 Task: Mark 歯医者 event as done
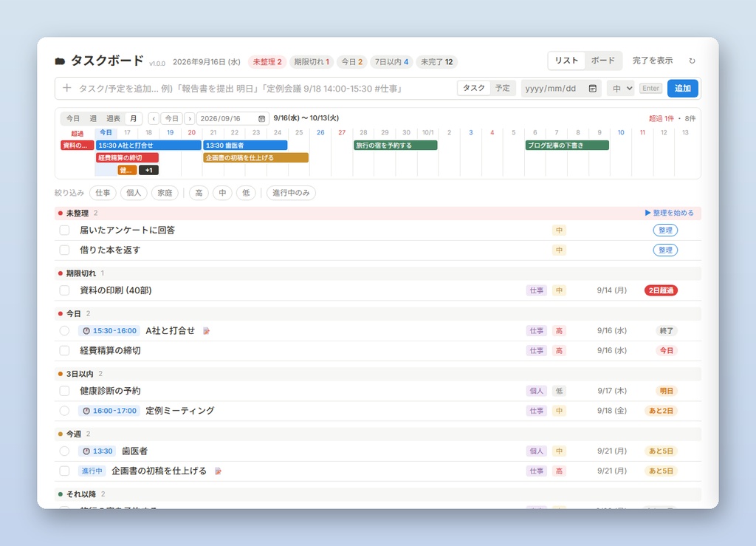pyautogui.click(x=64, y=451)
